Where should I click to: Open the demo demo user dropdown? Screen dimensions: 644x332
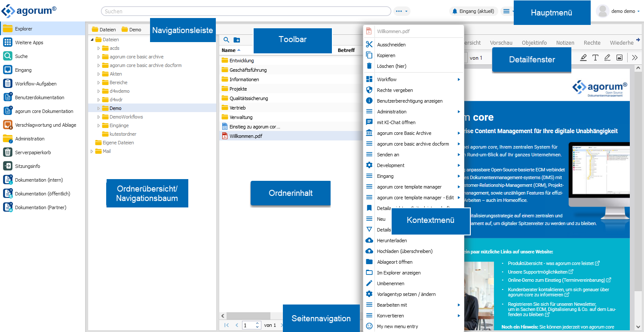coord(619,11)
